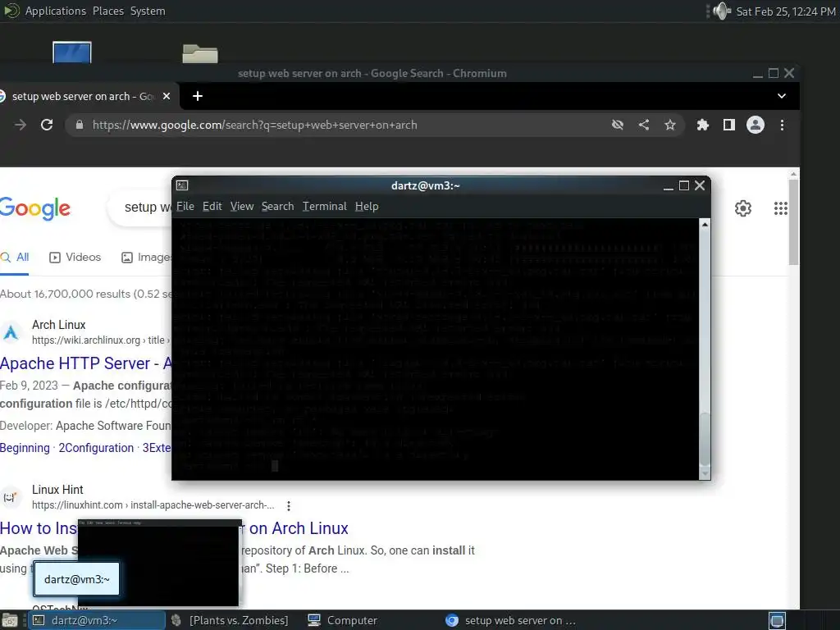
Task: Open the terminal Terminal menu
Action: tap(324, 206)
